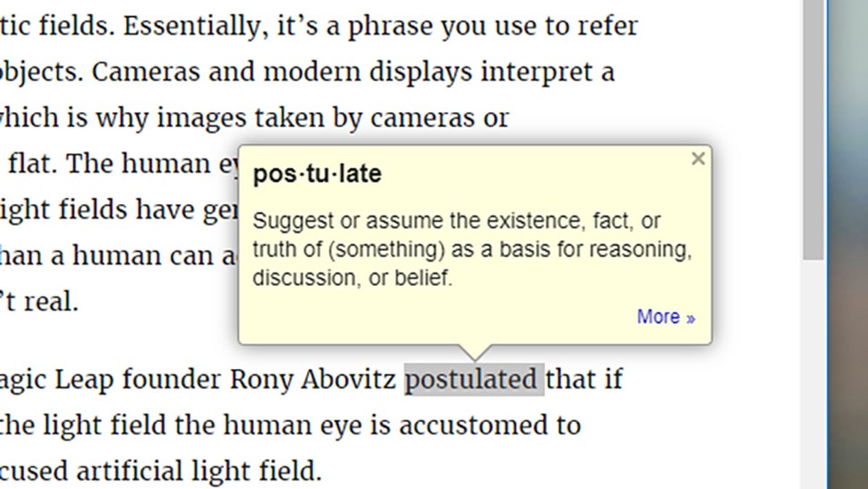
Task: Click the vertical scrollbar thumb
Action: [813, 129]
